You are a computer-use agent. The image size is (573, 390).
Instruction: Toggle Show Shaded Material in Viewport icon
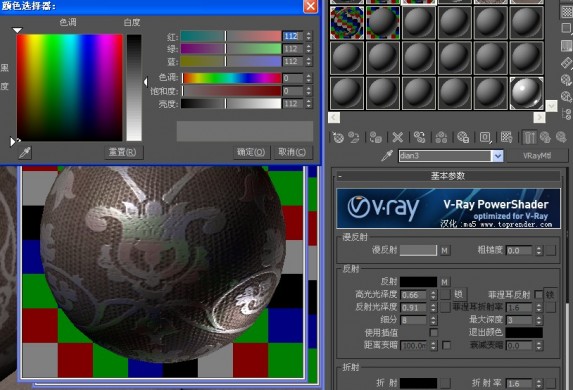(x=506, y=137)
